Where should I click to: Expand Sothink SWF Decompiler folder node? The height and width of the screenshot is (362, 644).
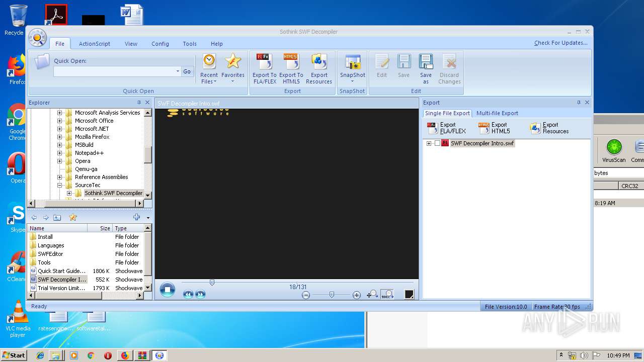tap(69, 193)
